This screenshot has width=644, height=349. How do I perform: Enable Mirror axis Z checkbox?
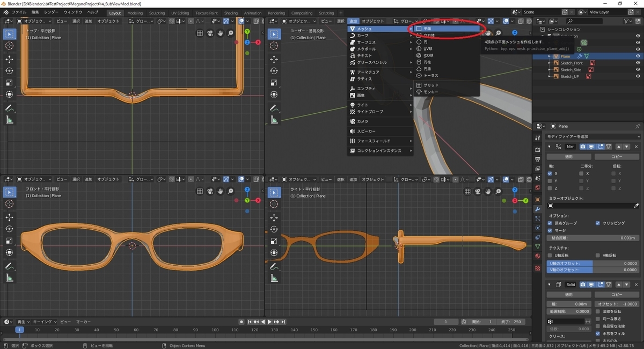tap(550, 188)
